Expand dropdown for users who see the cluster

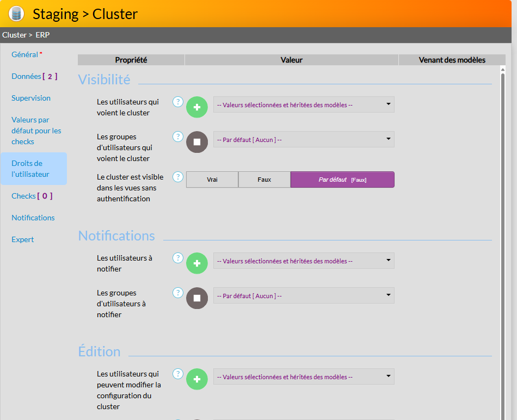click(304, 104)
